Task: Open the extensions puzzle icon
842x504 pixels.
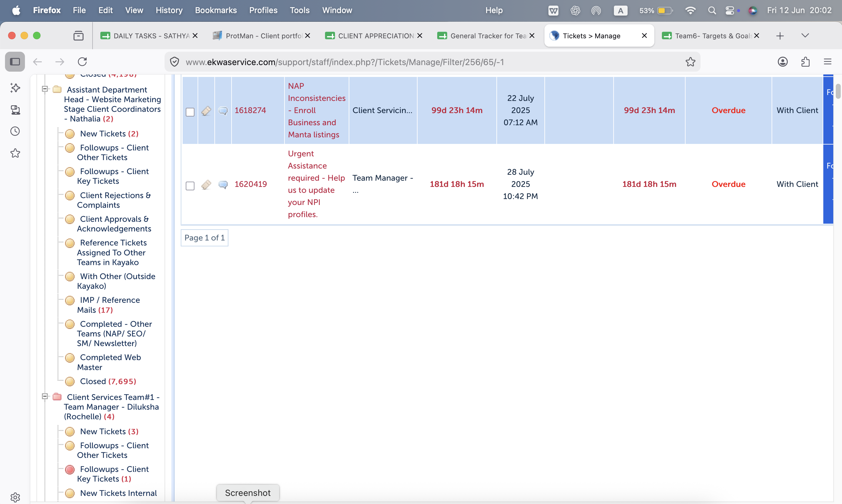Action: (x=805, y=62)
